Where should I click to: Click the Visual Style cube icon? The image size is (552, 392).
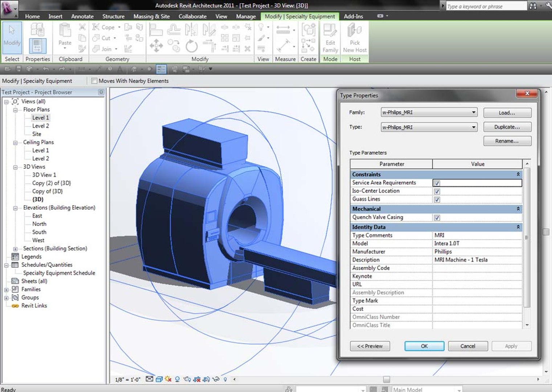(159, 379)
